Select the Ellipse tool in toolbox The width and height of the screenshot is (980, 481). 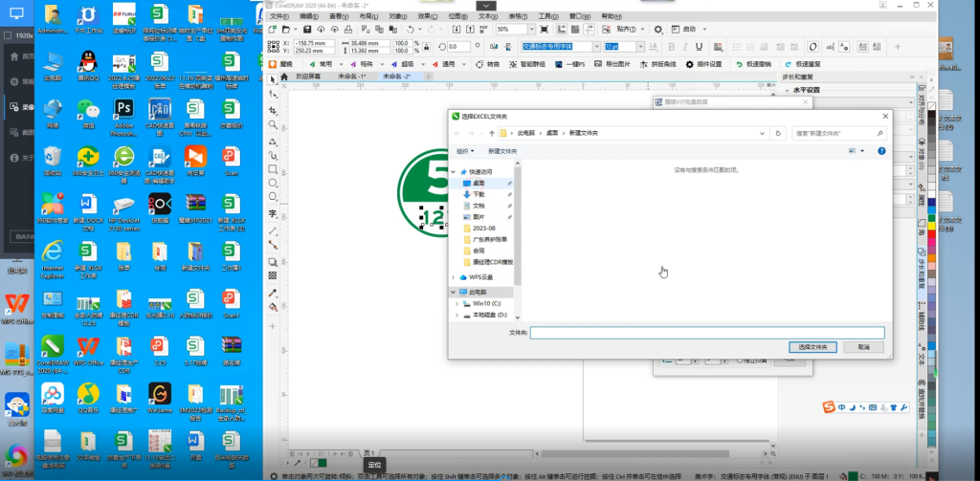[273, 184]
